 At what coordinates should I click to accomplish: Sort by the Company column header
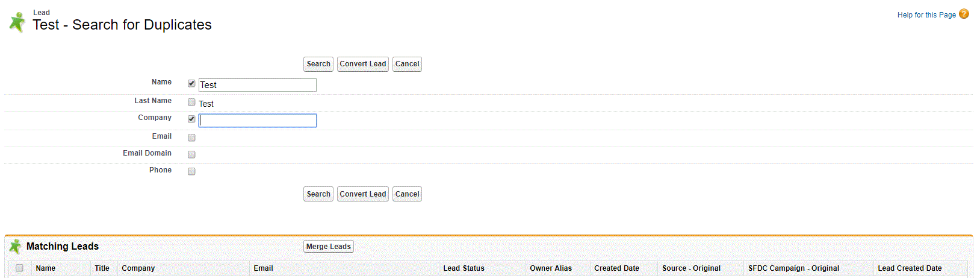(138, 268)
